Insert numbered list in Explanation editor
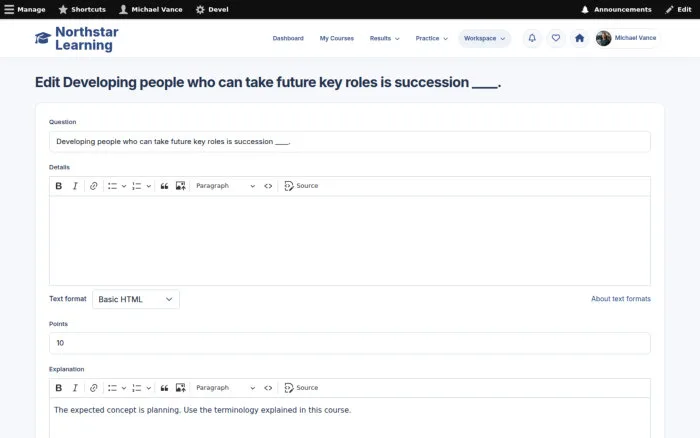Viewport: 700px width, 438px height. tap(137, 388)
